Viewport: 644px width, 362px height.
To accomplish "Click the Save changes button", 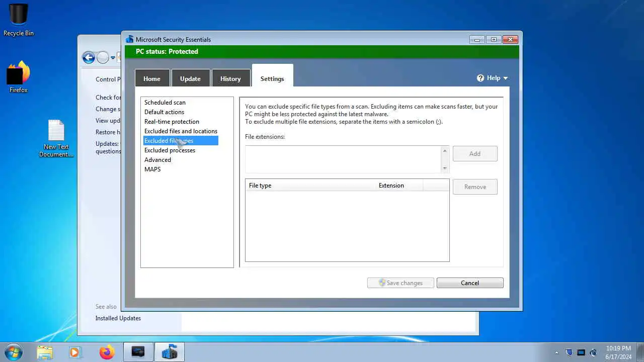I will [x=400, y=283].
